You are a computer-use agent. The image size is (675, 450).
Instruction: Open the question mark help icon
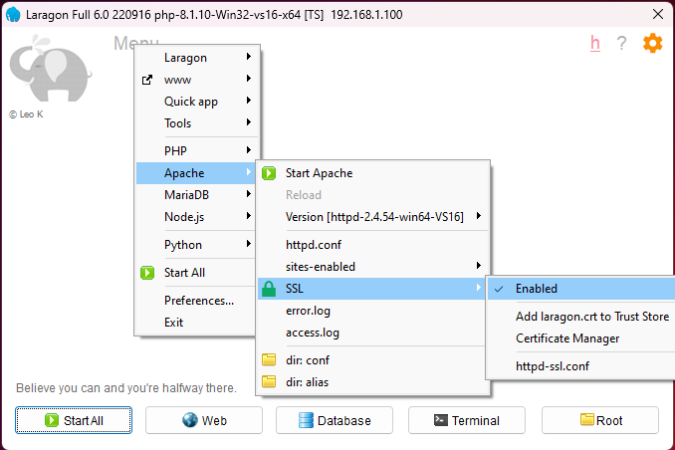[x=621, y=43]
